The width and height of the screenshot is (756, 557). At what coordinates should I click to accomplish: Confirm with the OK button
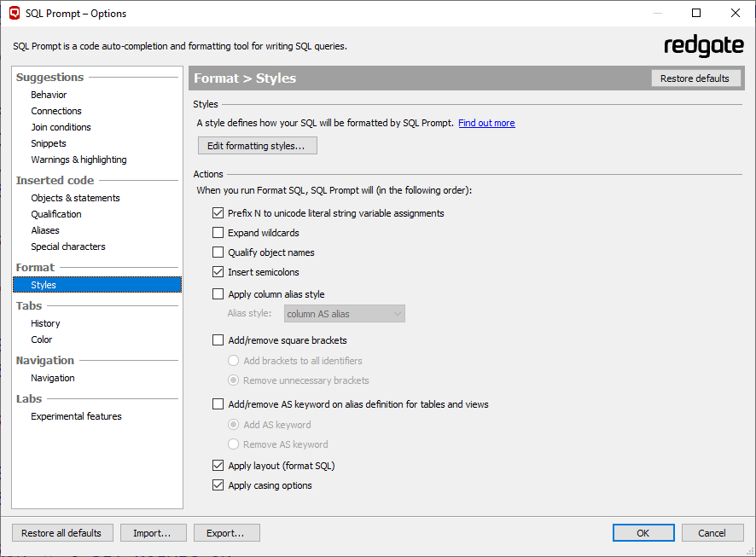coord(643,533)
